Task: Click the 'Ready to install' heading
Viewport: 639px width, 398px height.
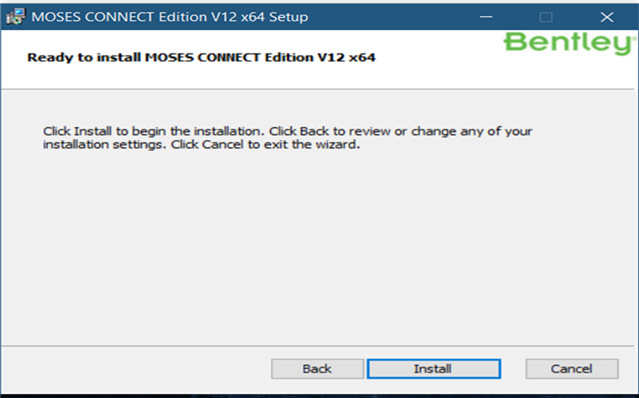Action: click(x=201, y=57)
